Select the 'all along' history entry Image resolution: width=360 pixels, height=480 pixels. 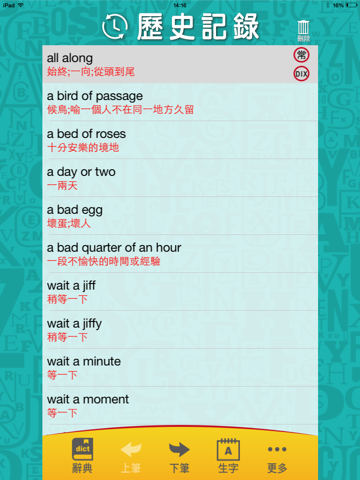point(180,64)
